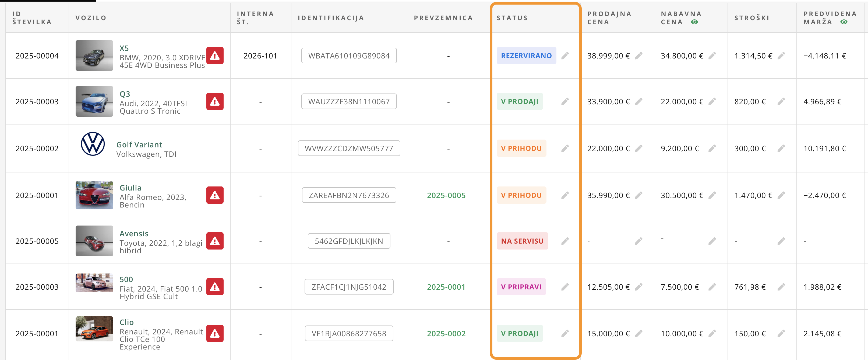Toggle Predvidena marža visibility eye icon
Image resolution: width=868 pixels, height=360 pixels.
pos(844,22)
